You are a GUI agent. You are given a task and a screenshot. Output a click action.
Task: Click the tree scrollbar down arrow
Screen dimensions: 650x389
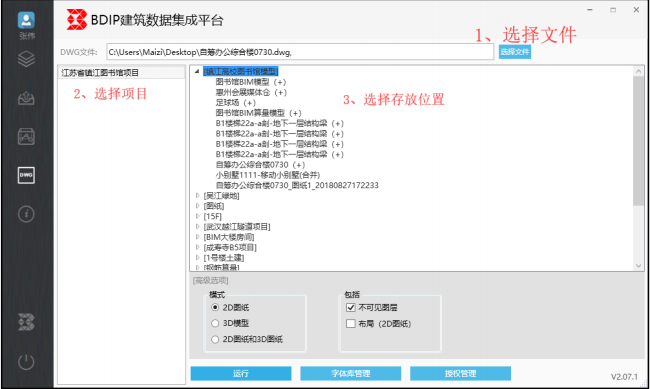tap(638, 265)
